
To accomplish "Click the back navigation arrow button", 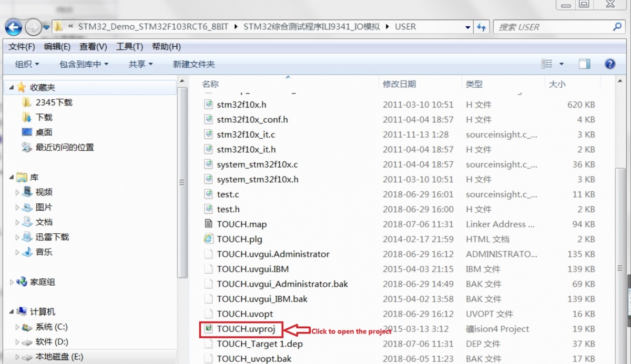I will click(14, 27).
